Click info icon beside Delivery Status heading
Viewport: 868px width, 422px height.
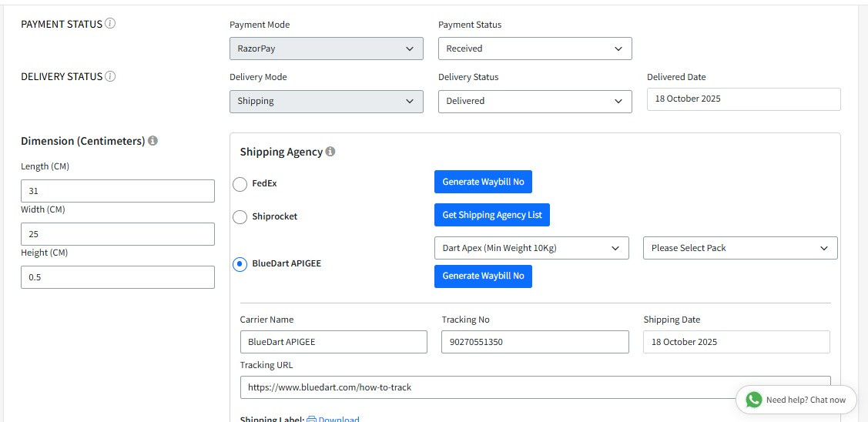[x=110, y=76]
